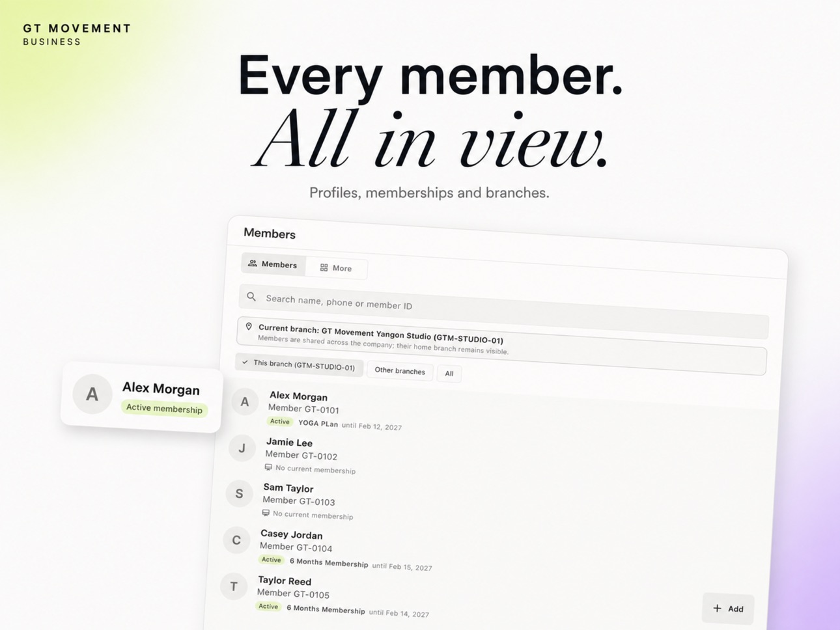Click Member GT-0101 text
Image resolution: width=840 pixels, height=630 pixels.
(x=303, y=409)
